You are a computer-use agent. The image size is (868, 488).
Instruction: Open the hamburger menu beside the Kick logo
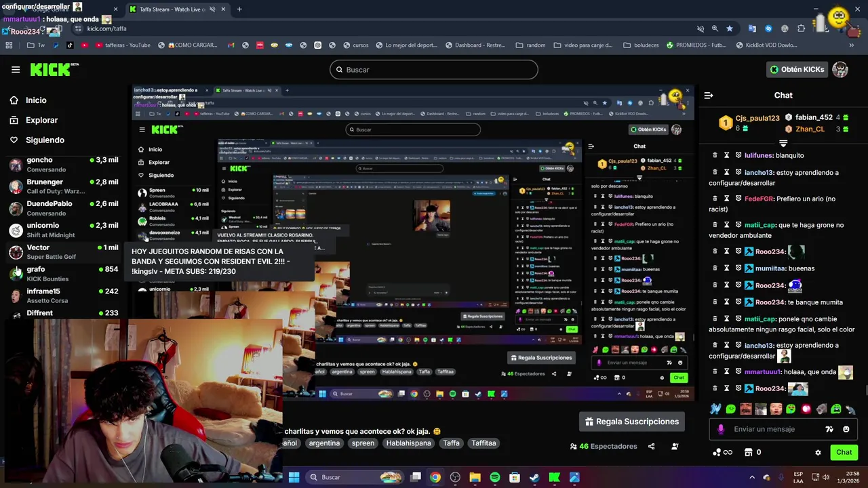pos(16,69)
